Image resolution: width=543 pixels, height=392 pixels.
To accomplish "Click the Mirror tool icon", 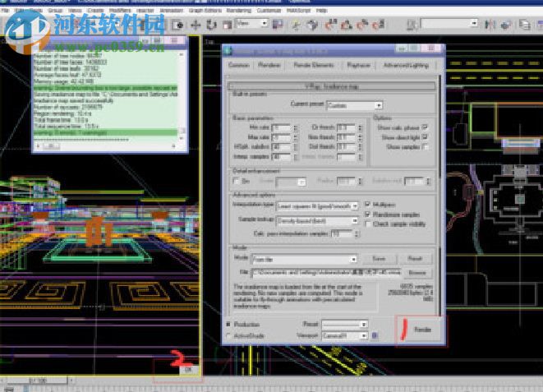I will pos(490,25).
